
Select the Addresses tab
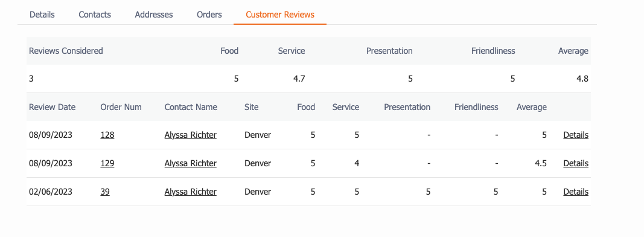[x=154, y=15]
